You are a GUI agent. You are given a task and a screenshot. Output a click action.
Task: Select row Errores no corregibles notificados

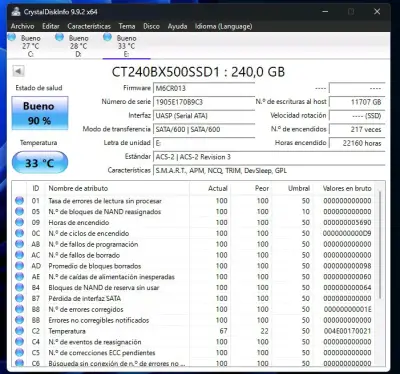[193, 320]
